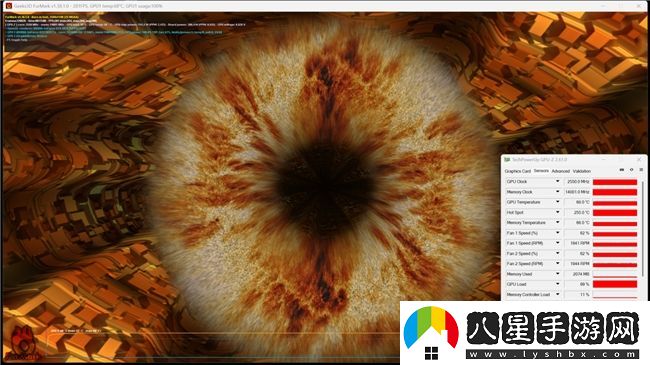Expand the GPU Temperature dropdown arrow
Viewport: 650px width, 365px height.
point(557,202)
